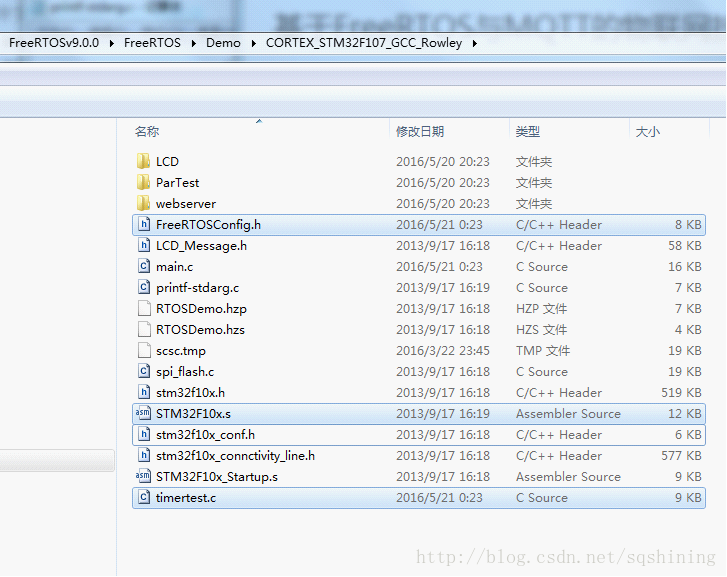Viewport: 727px width, 577px height.
Task: Select file name spi_flash.c
Action: [x=185, y=372]
